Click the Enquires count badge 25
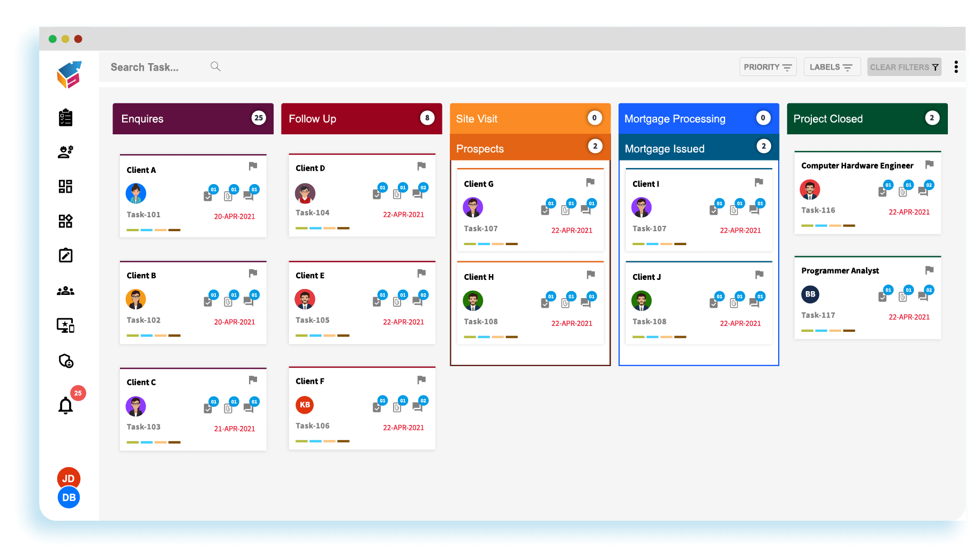The width and height of the screenshot is (980, 555). click(x=259, y=118)
